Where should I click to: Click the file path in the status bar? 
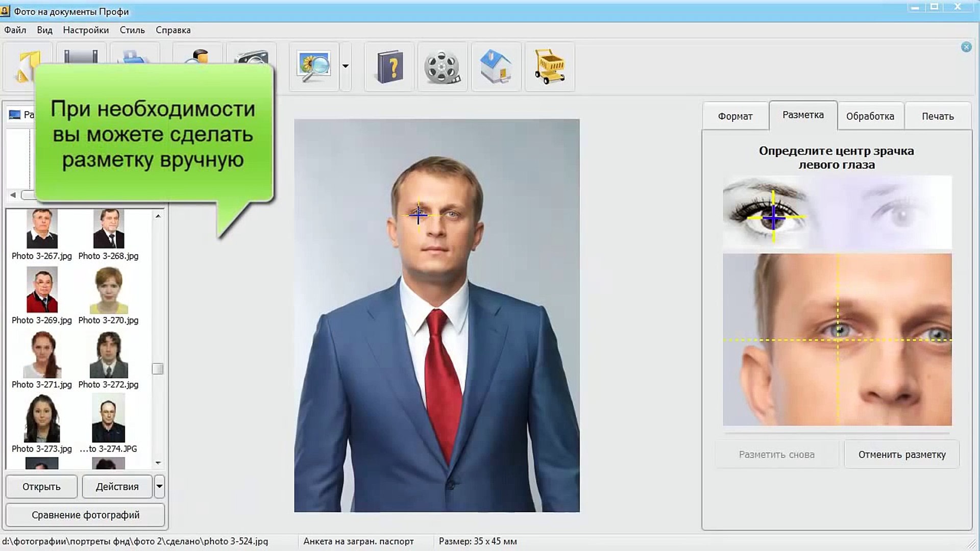pyautogui.click(x=135, y=541)
